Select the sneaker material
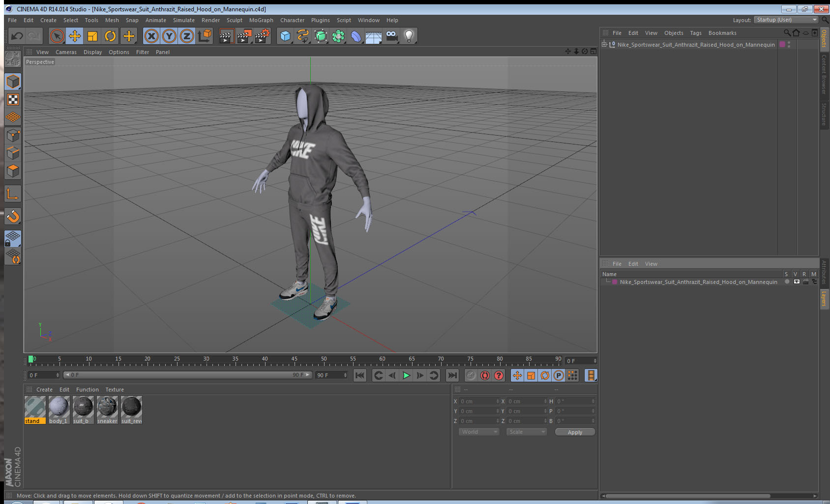The image size is (830, 504). pyautogui.click(x=107, y=410)
